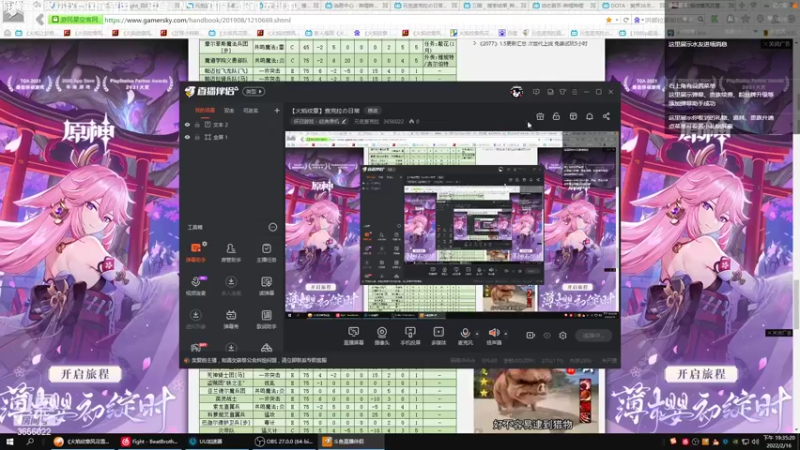The height and width of the screenshot is (450, 800).
Task: Share the live room
Action: (606, 116)
